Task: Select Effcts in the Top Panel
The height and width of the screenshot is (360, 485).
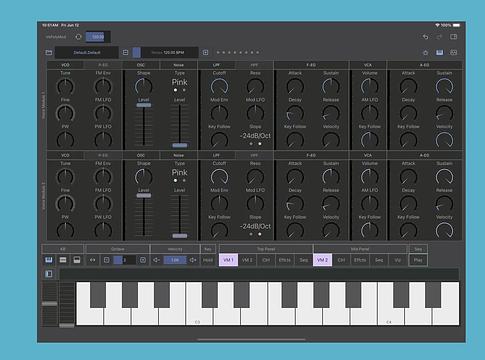Action: (x=285, y=260)
